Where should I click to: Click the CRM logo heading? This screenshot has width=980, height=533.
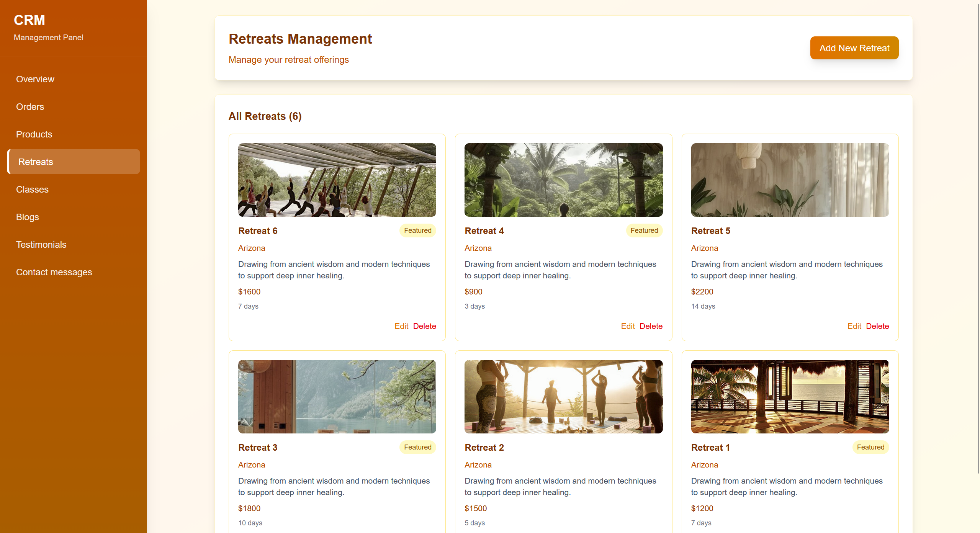point(29,20)
